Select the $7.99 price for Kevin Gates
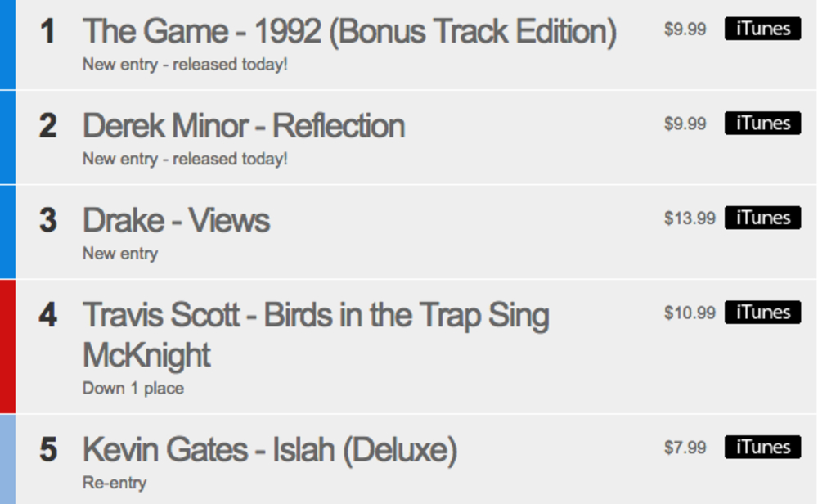 click(x=685, y=448)
